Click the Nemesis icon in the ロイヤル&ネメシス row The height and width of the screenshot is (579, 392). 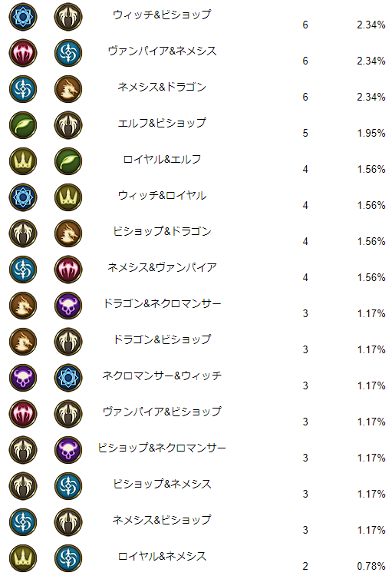click(68, 558)
